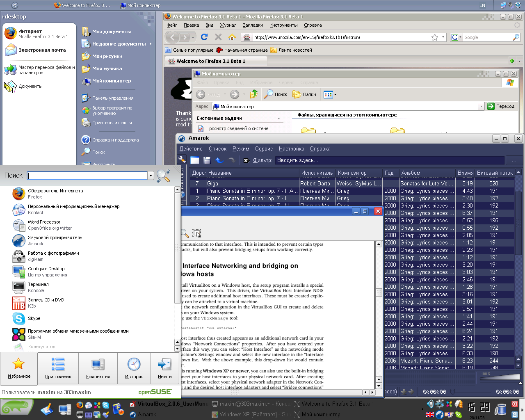Open Amarok Действие menu
The height and width of the screenshot is (420, 525).
pos(191,149)
